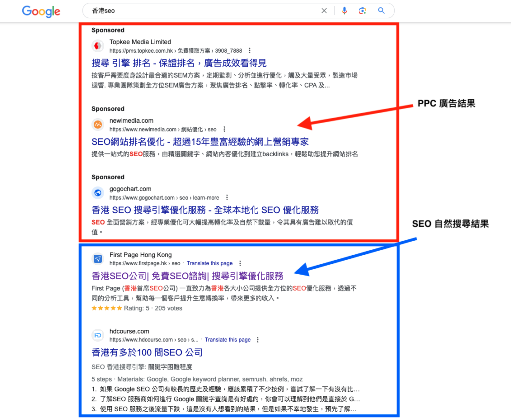Viewport: 511px width, 420px height.
Task: Click First Page Hong Kong favicon
Action: point(98,259)
